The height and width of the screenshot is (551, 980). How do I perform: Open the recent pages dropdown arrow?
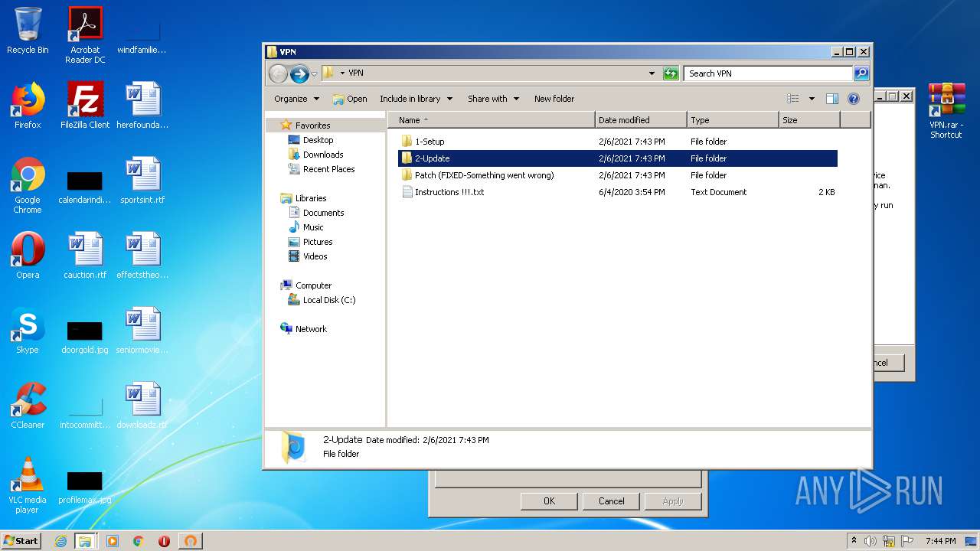[x=314, y=74]
